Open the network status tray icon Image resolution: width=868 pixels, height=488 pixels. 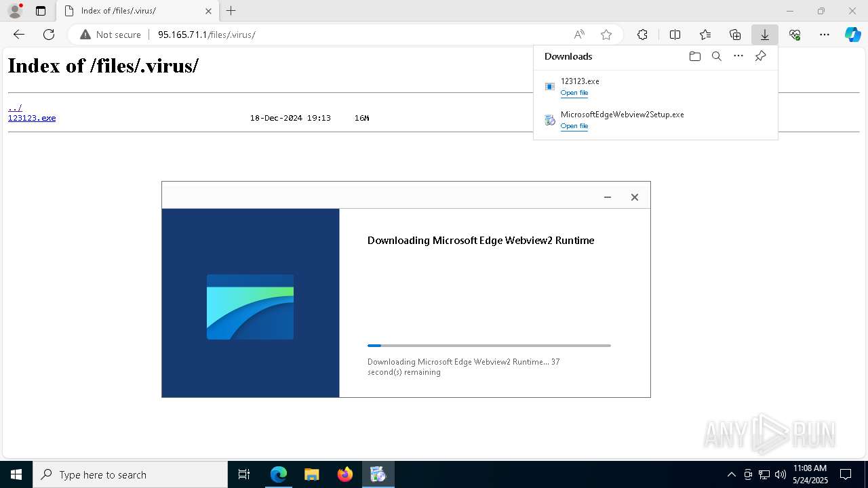pyautogui.click(x=764, y=474)
